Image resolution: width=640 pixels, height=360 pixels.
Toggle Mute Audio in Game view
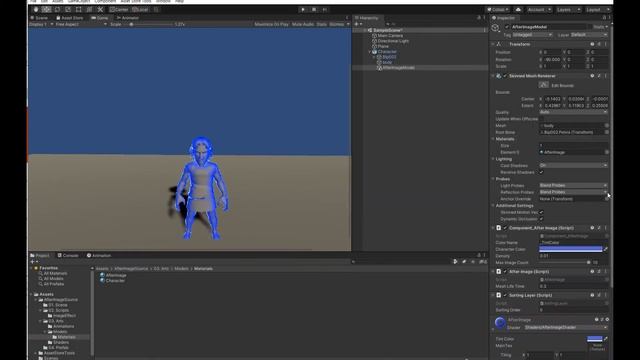click(x=302, y=24)
